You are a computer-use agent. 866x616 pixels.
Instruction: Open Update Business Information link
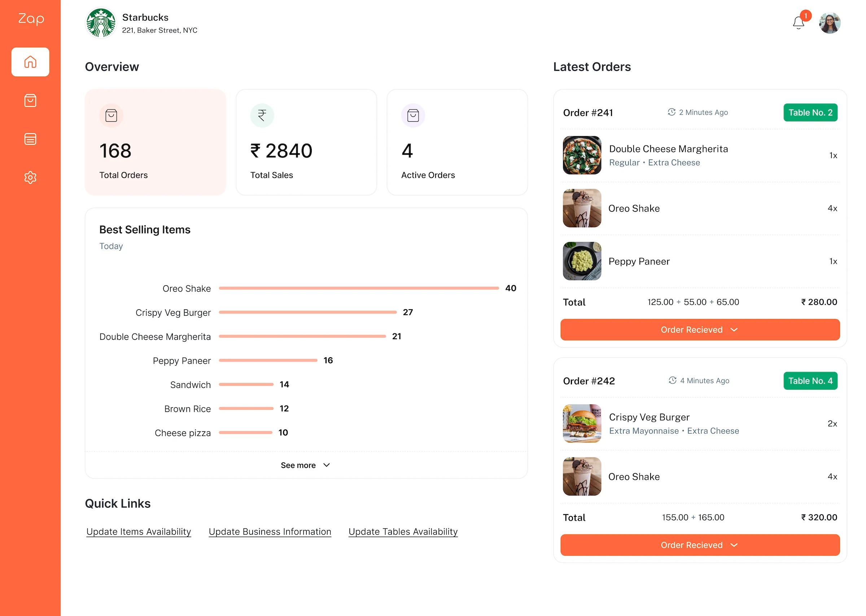(270, 532)
